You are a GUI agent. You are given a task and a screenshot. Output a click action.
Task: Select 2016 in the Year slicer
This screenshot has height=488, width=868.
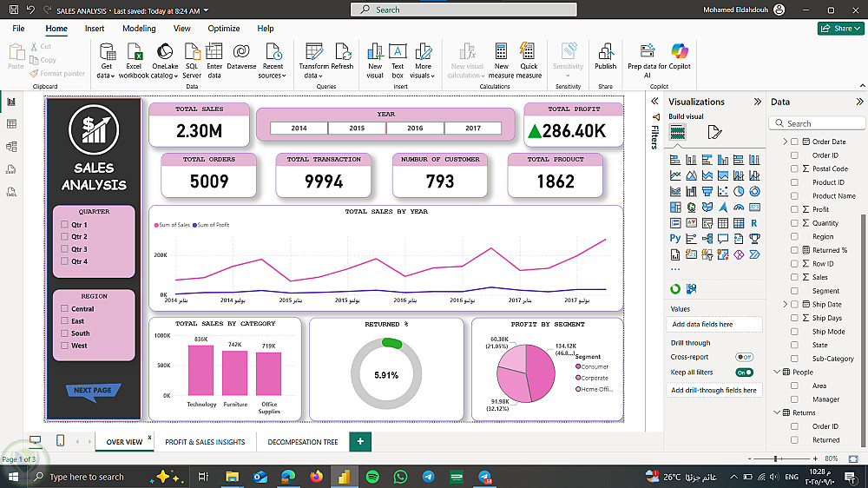tap(415, 129)
